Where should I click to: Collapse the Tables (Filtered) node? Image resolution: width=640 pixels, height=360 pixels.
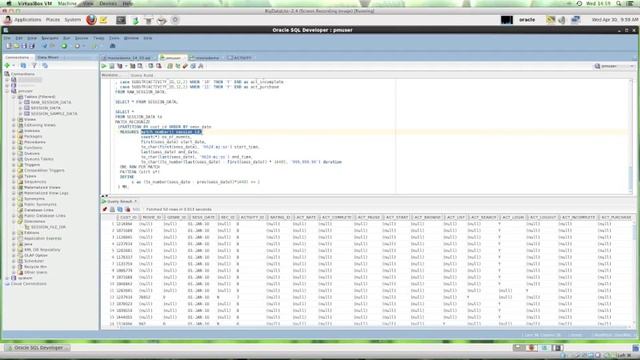point(13,97)
